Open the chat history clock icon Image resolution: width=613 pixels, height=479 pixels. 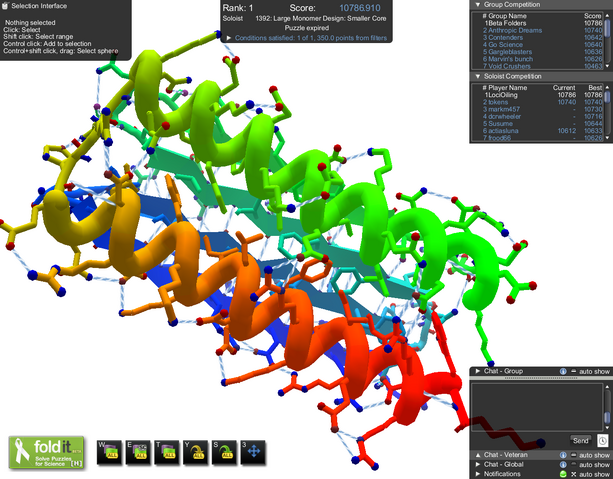pos(602,441)
